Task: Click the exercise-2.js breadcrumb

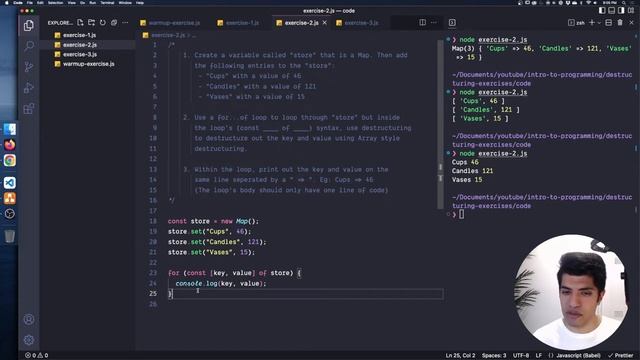Action: [x=168, y=36]
